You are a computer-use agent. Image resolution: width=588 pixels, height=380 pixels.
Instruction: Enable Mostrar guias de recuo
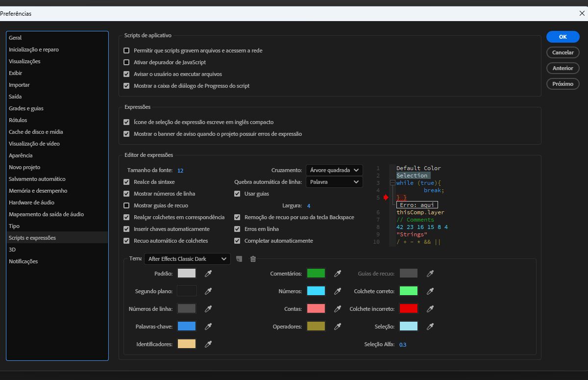126,205
